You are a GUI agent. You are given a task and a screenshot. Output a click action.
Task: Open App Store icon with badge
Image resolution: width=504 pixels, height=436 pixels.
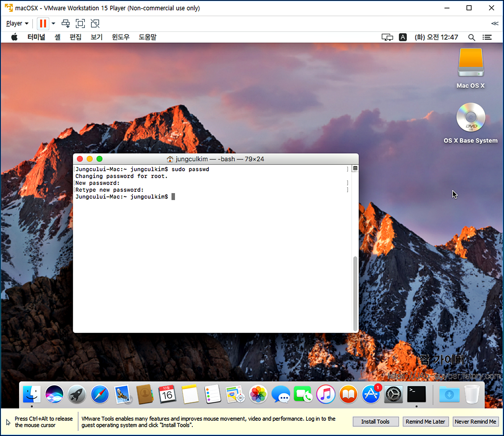[x=371, y=394]
